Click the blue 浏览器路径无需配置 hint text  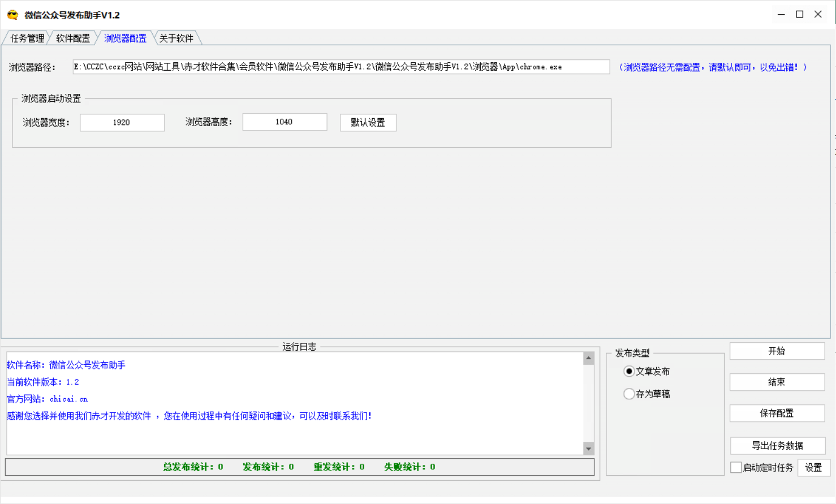713,67
